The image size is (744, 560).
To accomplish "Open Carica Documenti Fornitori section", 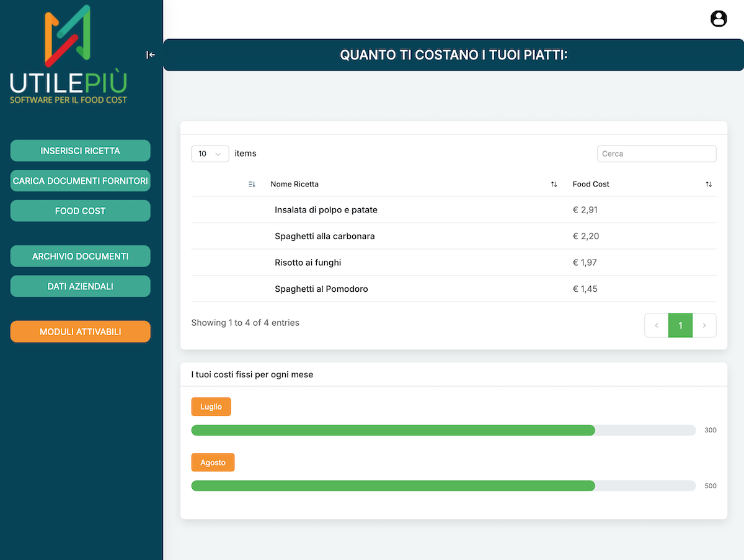I will [x=81, y=181].
